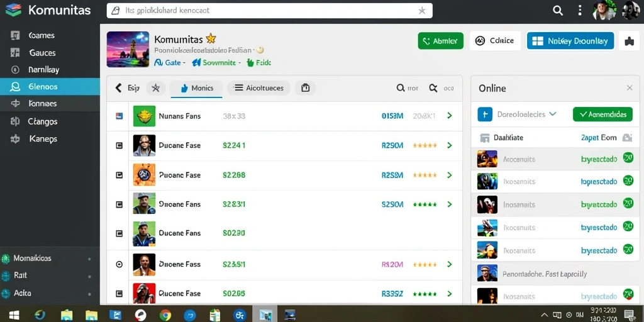Click the blue plus icon in Online panel

coord(485,114)
